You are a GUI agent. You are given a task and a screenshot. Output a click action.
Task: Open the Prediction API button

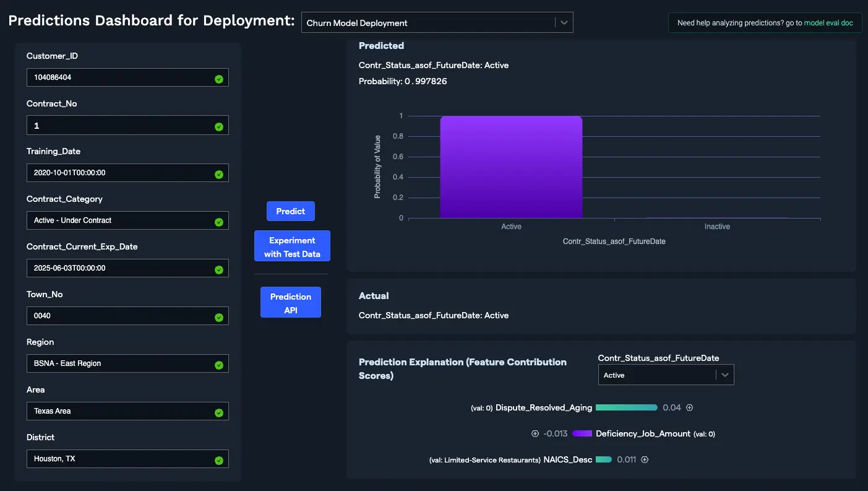click(291, 303)
